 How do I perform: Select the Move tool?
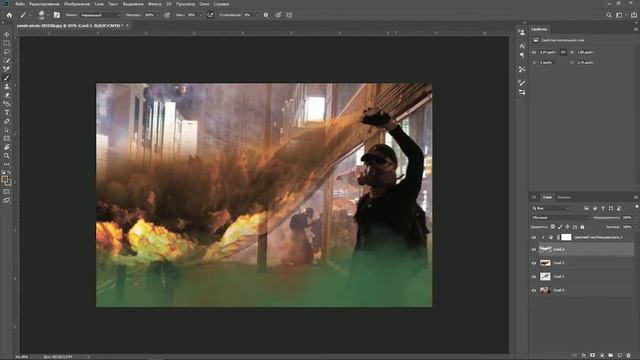7,34
